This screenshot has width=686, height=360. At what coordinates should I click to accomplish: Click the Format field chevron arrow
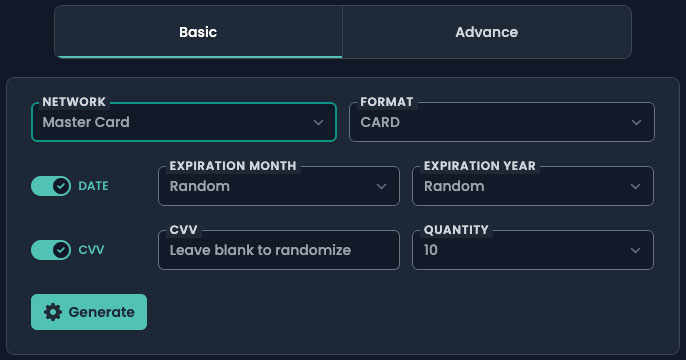(636, 122)
